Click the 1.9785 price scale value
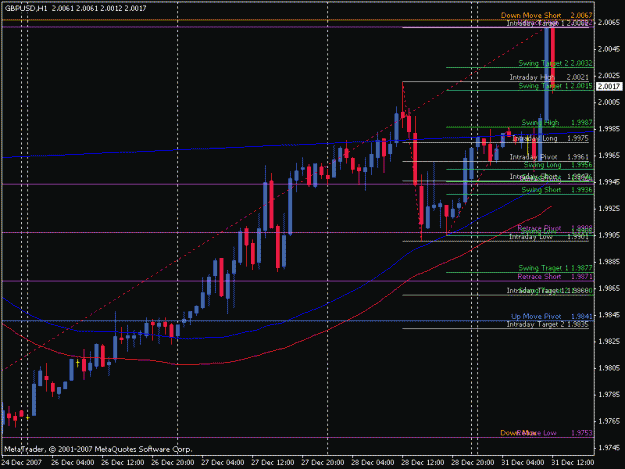The width and height of the screenshot is (625, 469). (x=609, y=394)
